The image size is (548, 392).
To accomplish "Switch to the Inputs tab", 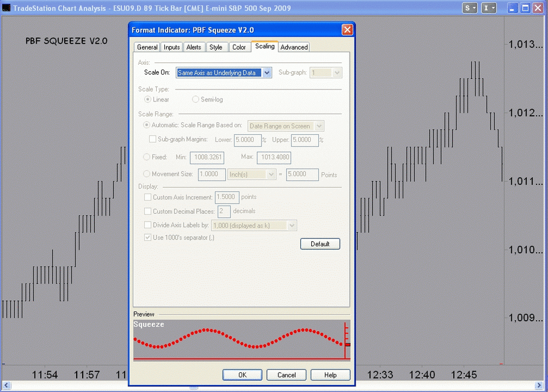I will coord(172,47).
